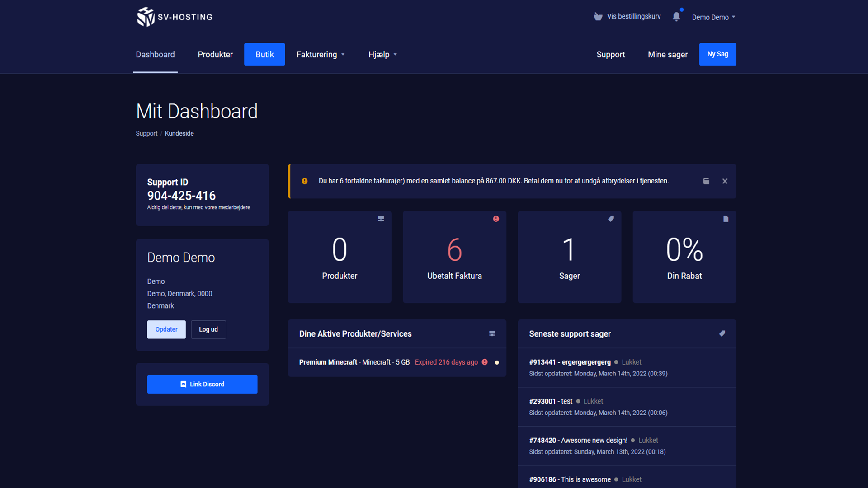
Task: Open the Hjælp menu
Action: point(382,54)
